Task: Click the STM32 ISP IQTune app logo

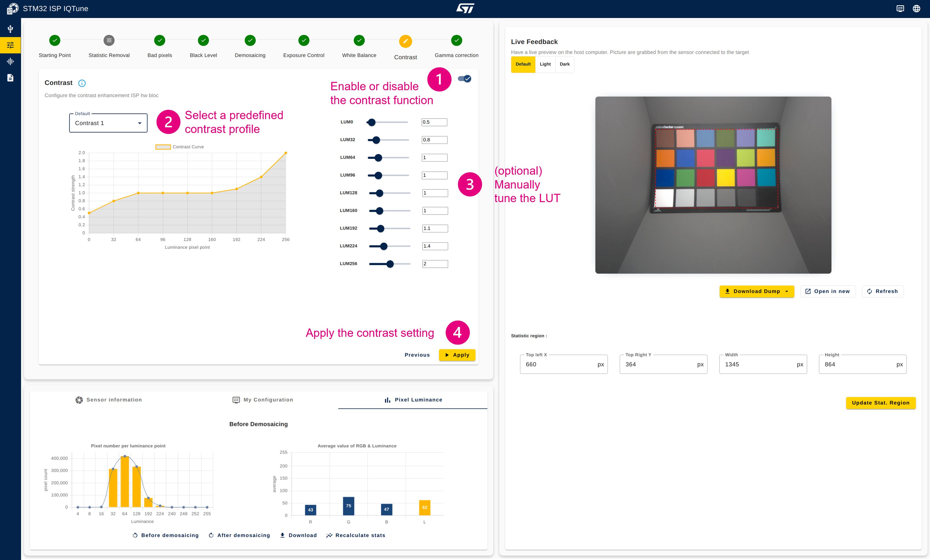Action: 12,9
